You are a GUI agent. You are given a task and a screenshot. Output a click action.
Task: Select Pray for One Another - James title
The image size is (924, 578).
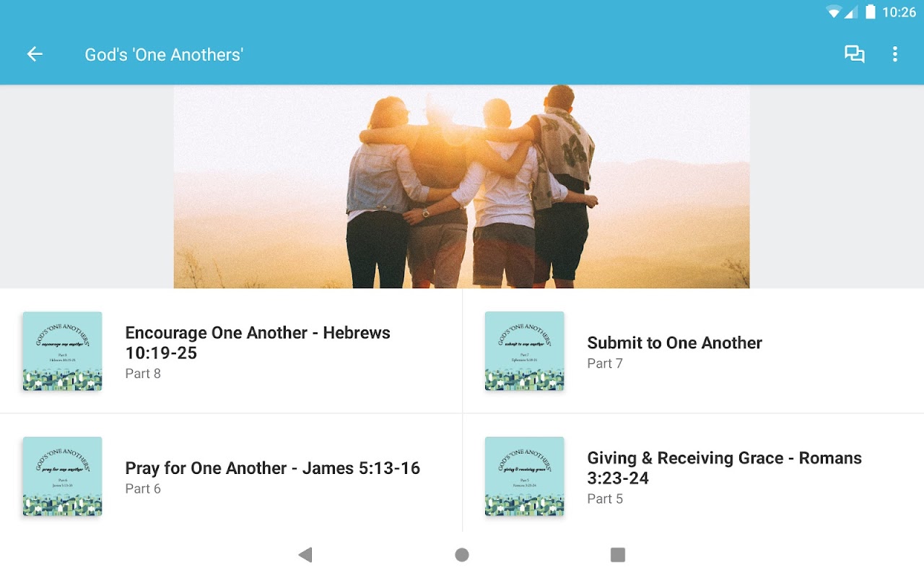point(273,467)
